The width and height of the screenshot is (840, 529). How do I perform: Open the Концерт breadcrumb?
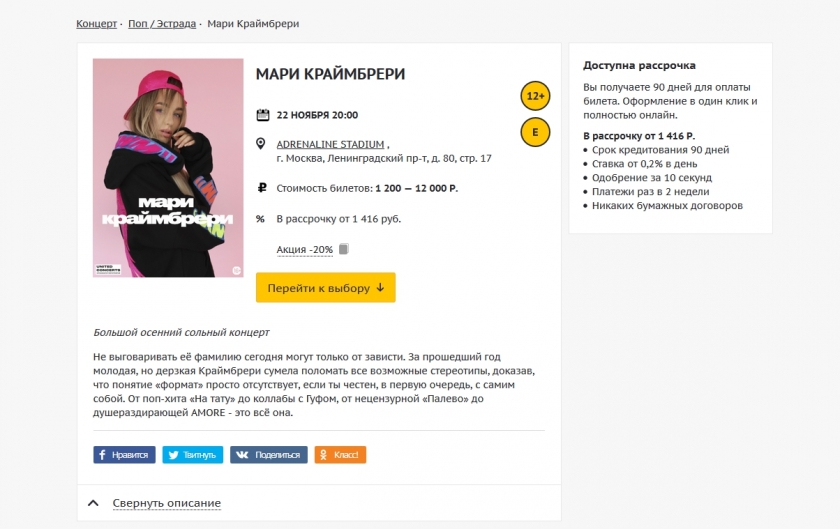tap(97, 23)
